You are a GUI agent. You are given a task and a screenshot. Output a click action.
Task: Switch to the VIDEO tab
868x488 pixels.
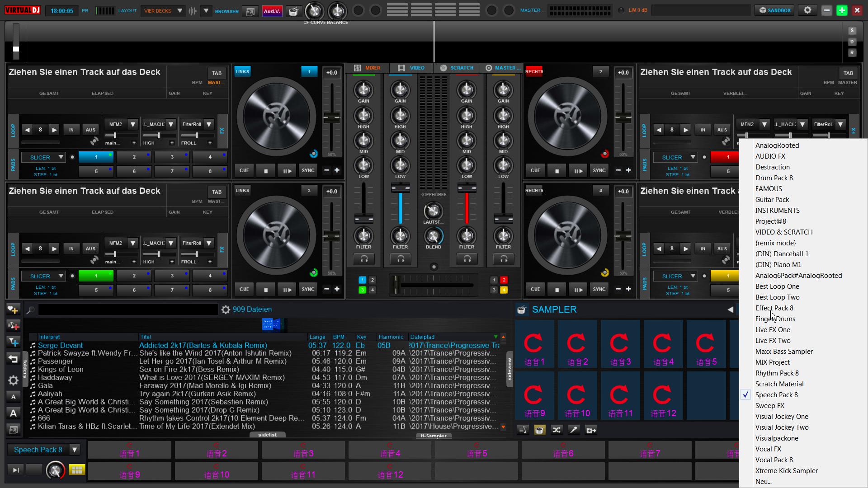coord(411,68)
